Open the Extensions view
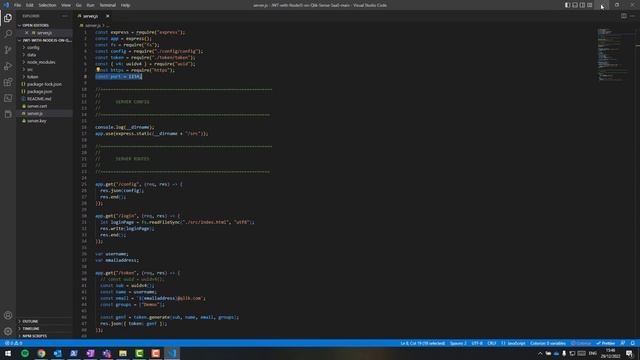 click(8, 82)
